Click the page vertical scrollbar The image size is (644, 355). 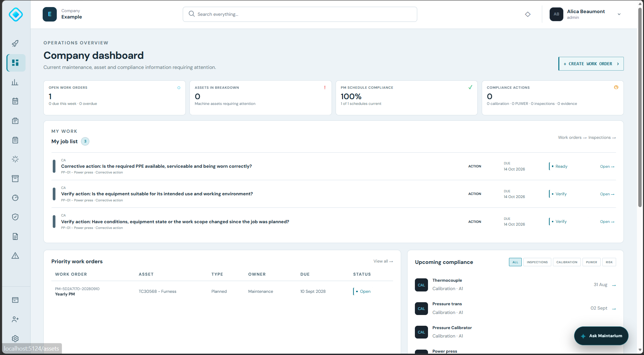click(x=640, y=108)
